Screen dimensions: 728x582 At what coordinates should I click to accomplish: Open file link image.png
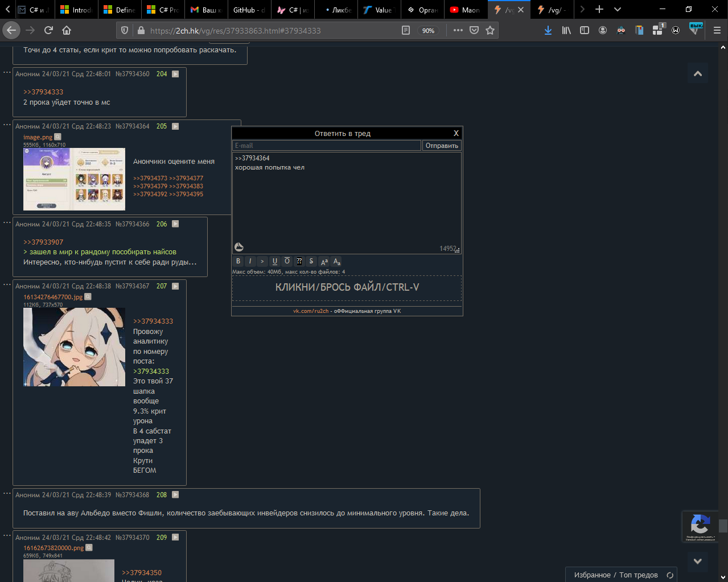tap(38, 137)
